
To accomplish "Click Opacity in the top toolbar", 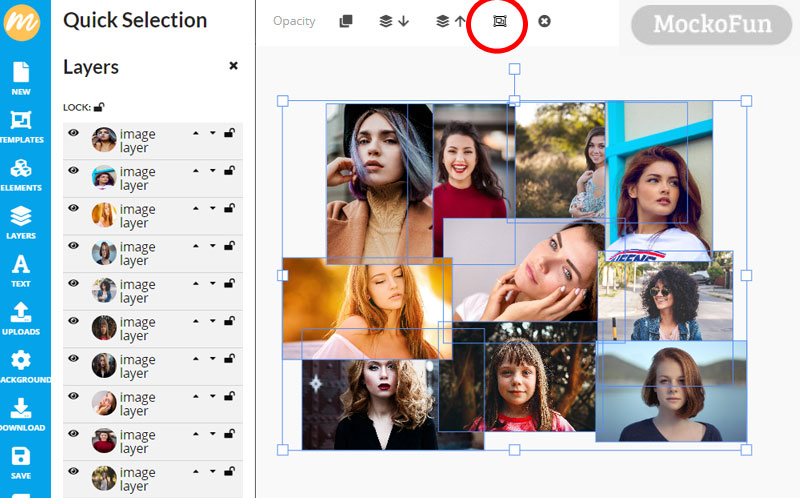I will click(294, 21).
